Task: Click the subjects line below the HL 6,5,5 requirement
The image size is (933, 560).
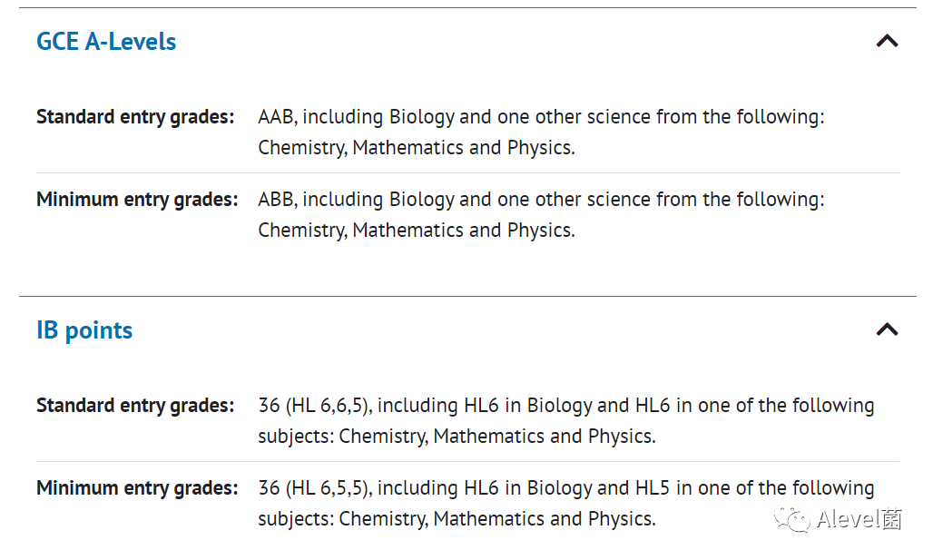Action: click(x=457, y=519)
